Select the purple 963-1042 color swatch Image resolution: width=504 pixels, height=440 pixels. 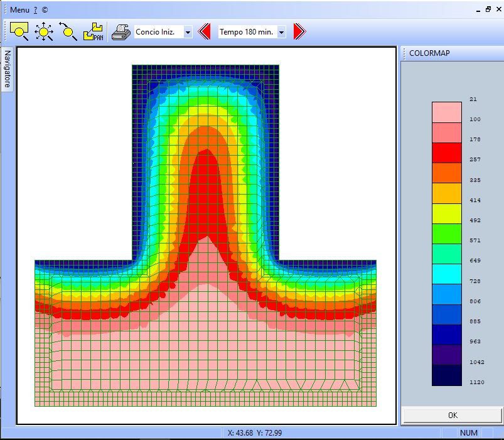coord(447,355)
